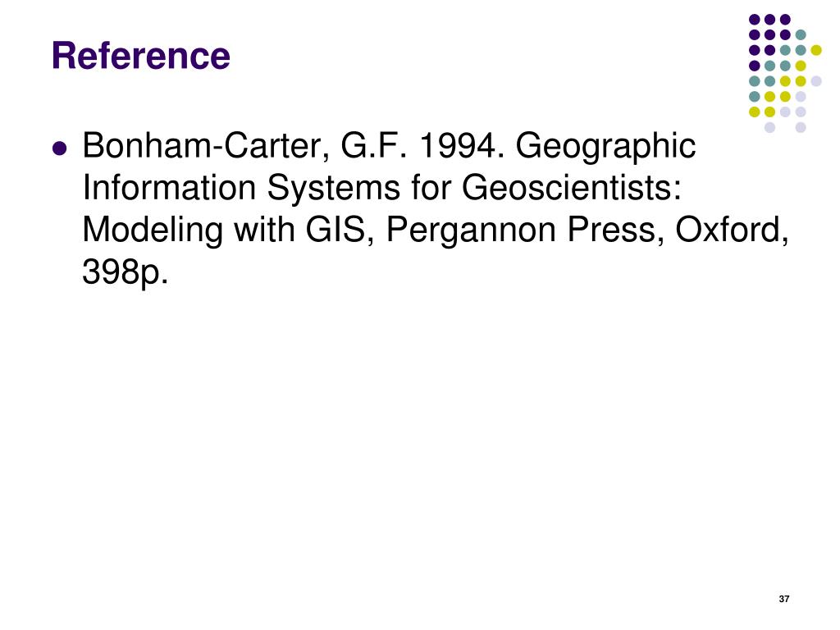The height and width of the screenshot is (630, 840).
Task: Click the word "Information"
Action: (169, 188)
